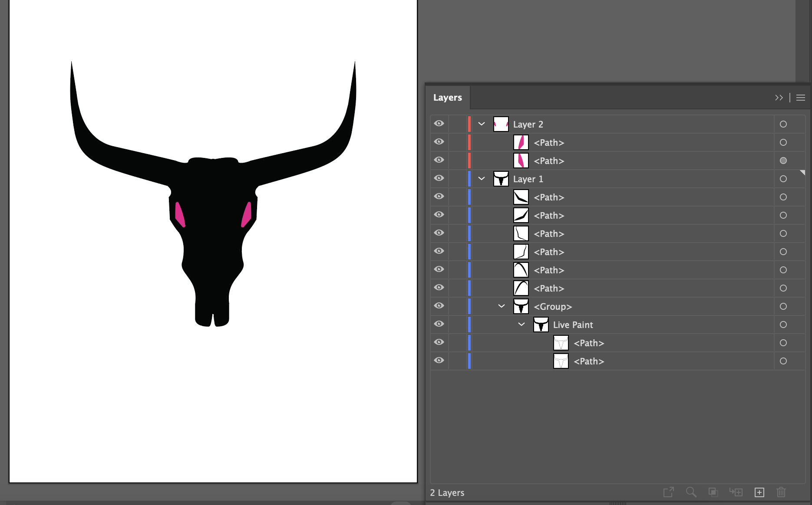Click the selection target circle for Layer 1
Image resolution: width=812 pixels, height=505 pixels.
click(x=783, y=179)
